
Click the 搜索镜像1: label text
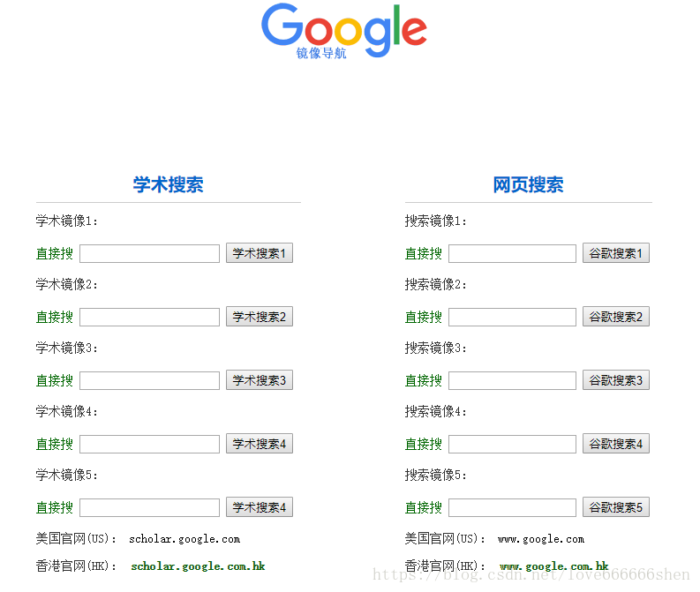(436, 221)
